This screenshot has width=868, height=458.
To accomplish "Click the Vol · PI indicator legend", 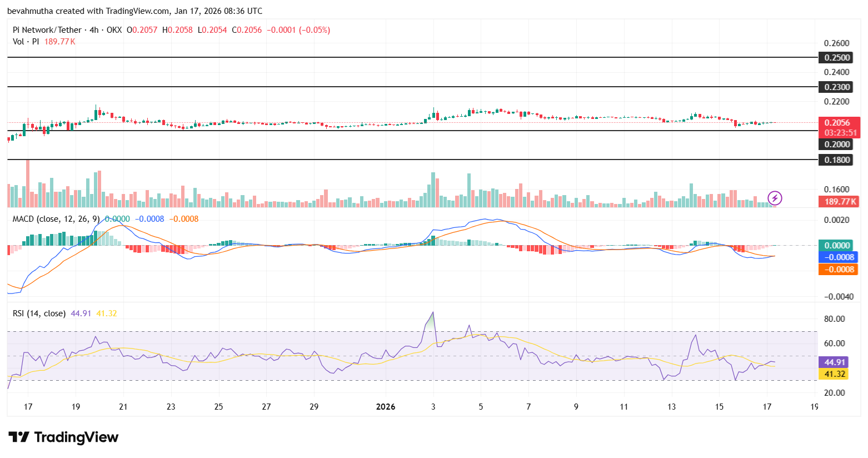I will pos(26,42).
